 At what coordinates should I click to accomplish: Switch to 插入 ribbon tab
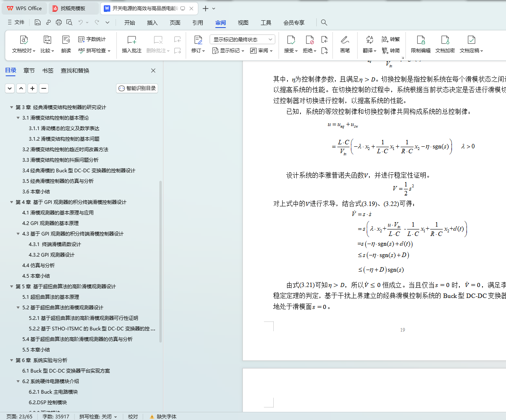tap(152, 23)
